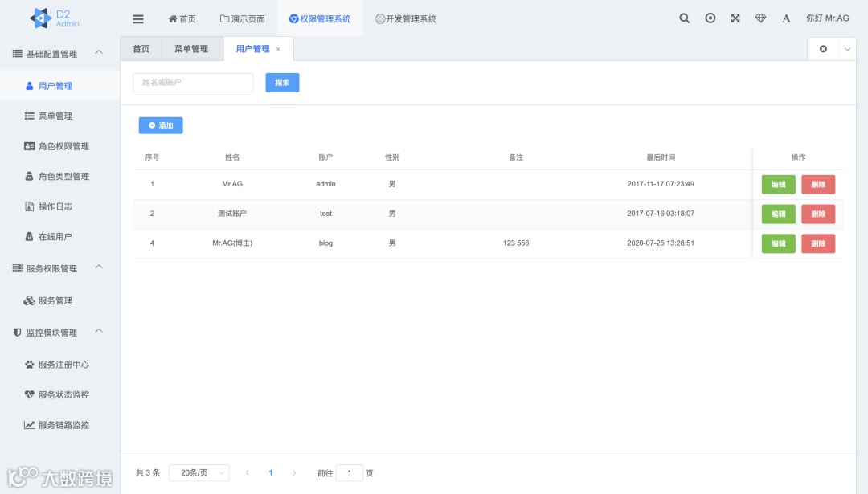Viewport: 868px width, 494px height.
Task: Edit the Mr.AG(博主) blog row
Action: [x=778, y=243]
